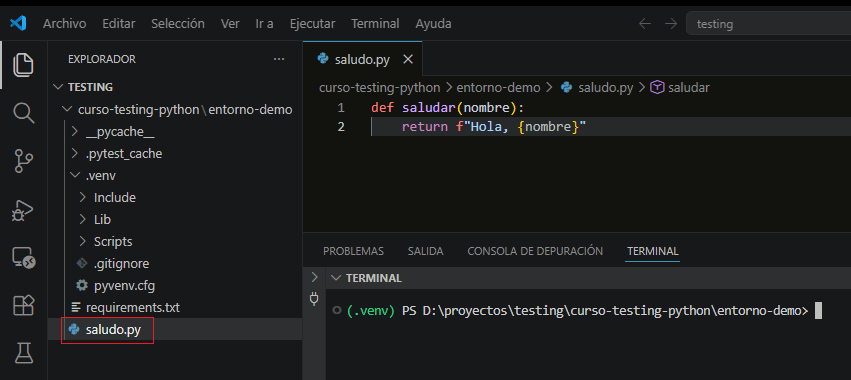
Task: Switch to the PROBLEMAS panel tab
Action: pos(353,251)
